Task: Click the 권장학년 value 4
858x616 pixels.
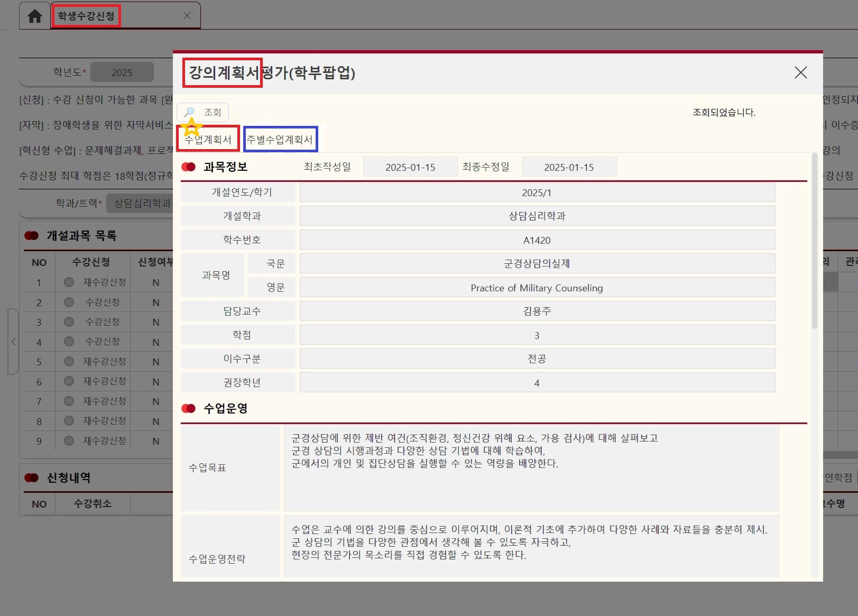Action: [x=537, y=383]
